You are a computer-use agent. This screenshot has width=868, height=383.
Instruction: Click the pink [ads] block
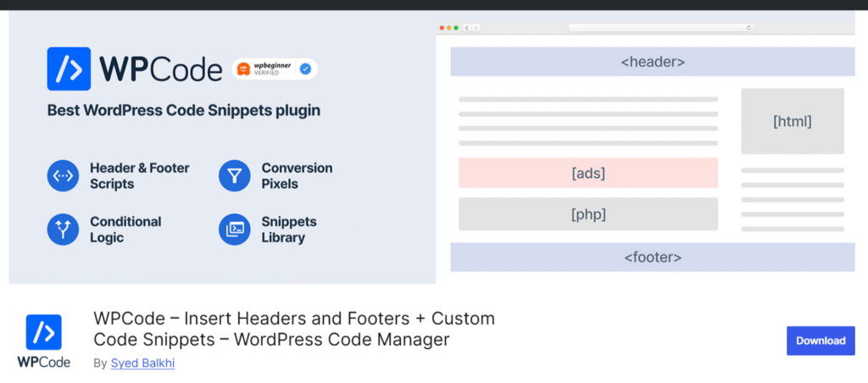coord(588,173)
